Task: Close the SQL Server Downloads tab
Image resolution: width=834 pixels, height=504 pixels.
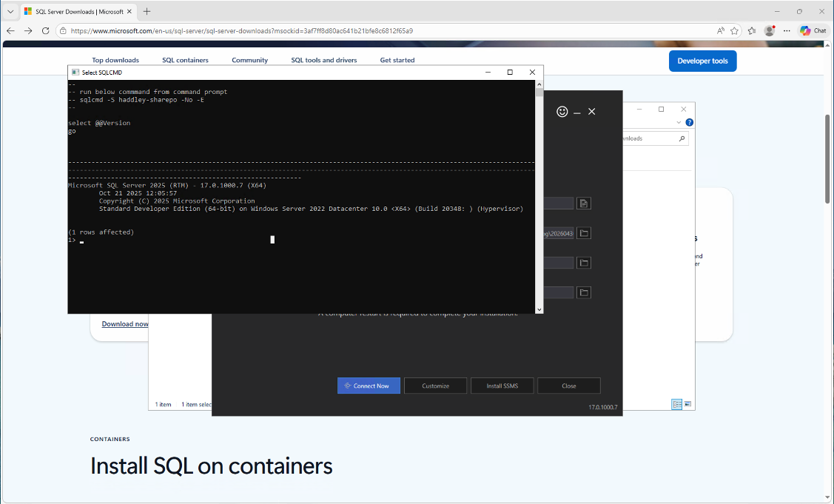Action: tap(129, 11)
